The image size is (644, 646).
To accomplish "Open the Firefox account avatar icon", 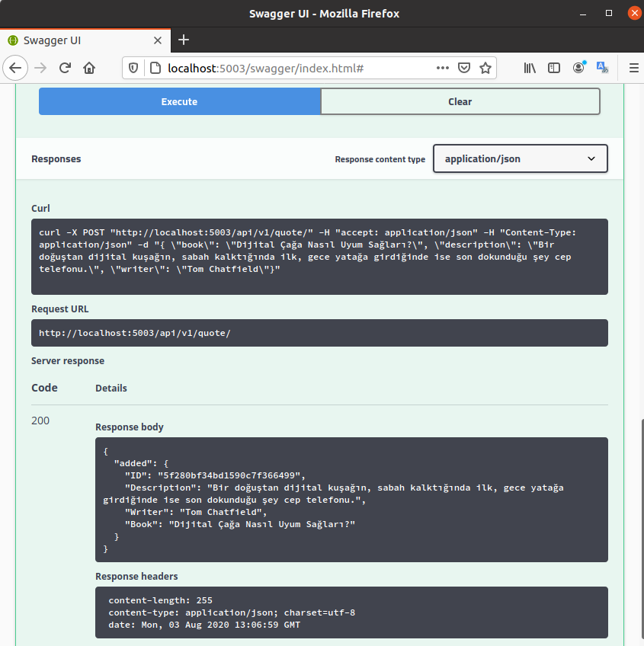I will pos(579,68).
